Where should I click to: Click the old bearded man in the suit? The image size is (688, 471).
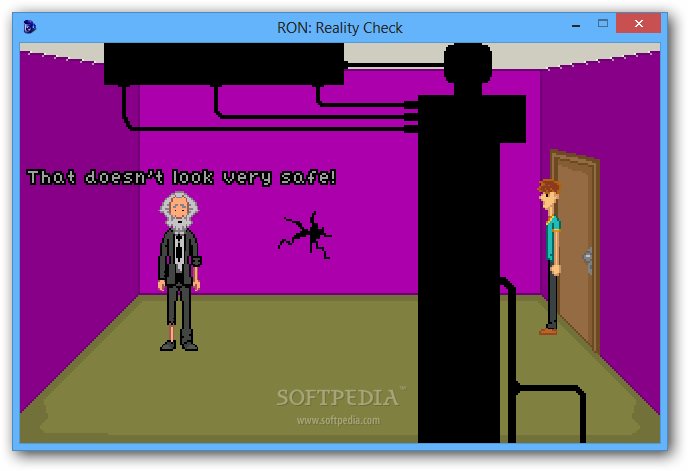(179, 271)
